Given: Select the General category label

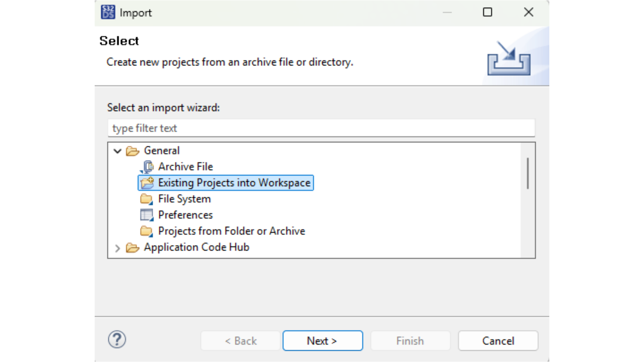Looking at the screenshot, I should pyautogui.click(x=162, y=151).
